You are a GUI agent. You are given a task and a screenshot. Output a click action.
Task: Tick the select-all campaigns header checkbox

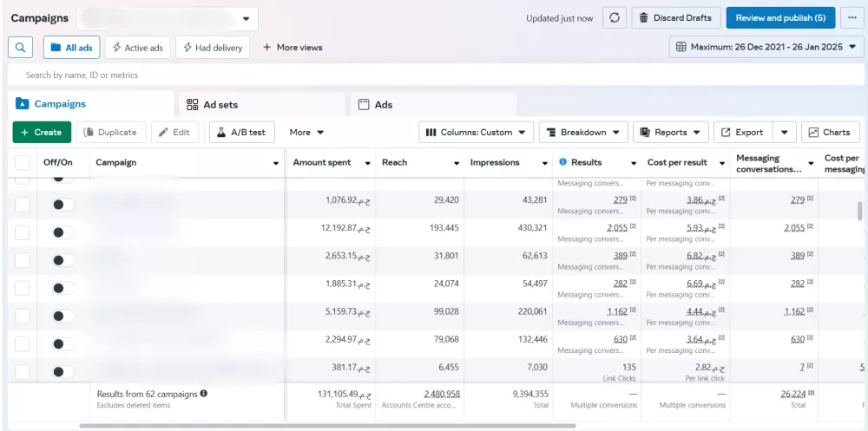23,162
